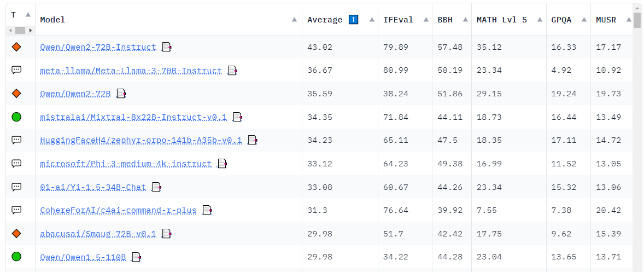644x272 pixels.
Task: Click the orange diamond icon for Qwen2-72B-Instruct row
Action: [x=16, y=48]
